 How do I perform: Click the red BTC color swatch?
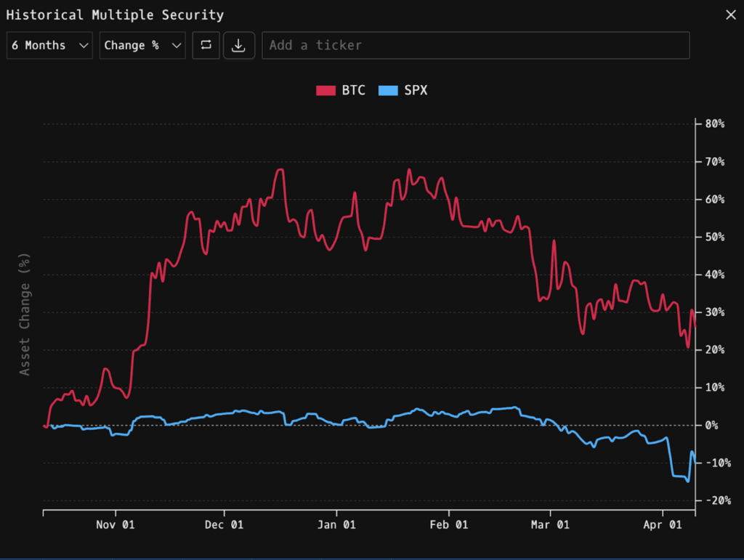326,90
